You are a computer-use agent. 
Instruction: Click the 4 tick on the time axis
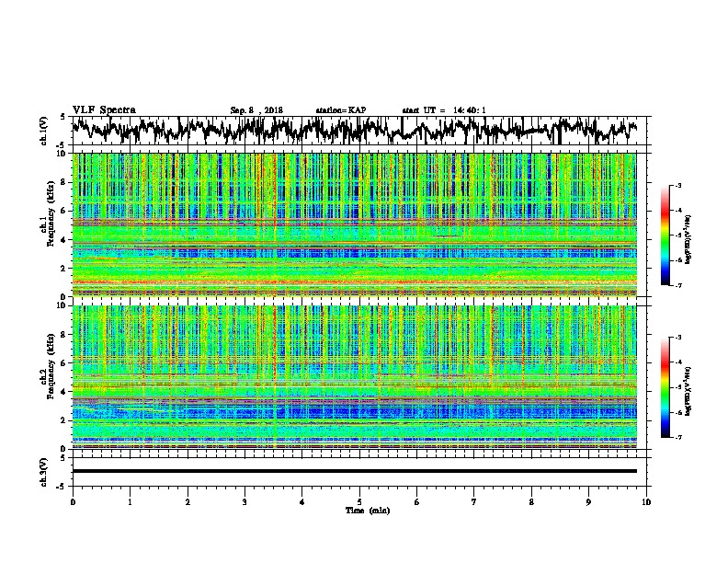pos(302,502)
